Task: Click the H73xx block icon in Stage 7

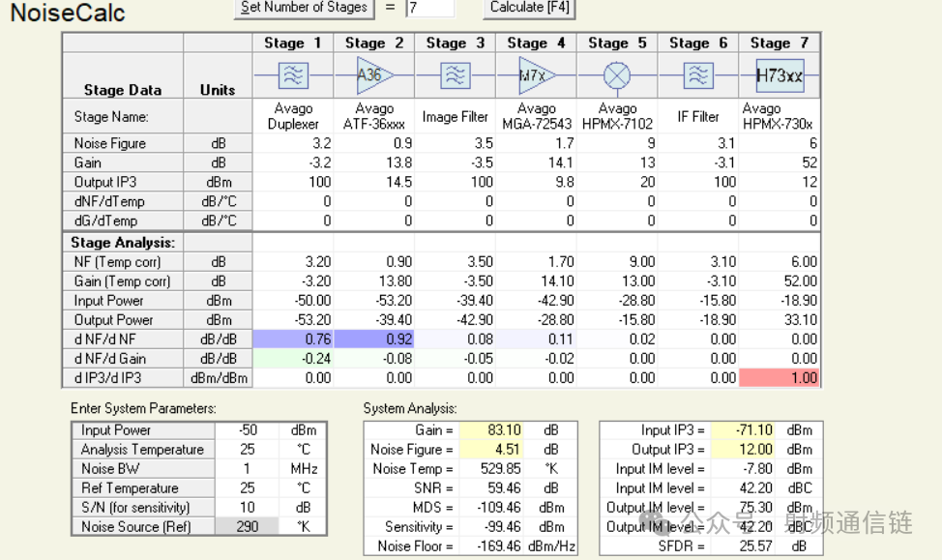Action: point(780,75)
